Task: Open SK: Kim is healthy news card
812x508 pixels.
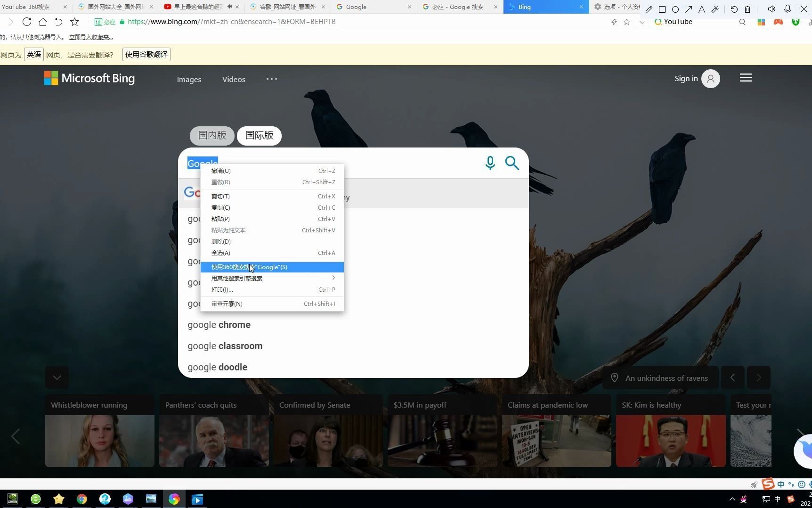Action: 671,431
